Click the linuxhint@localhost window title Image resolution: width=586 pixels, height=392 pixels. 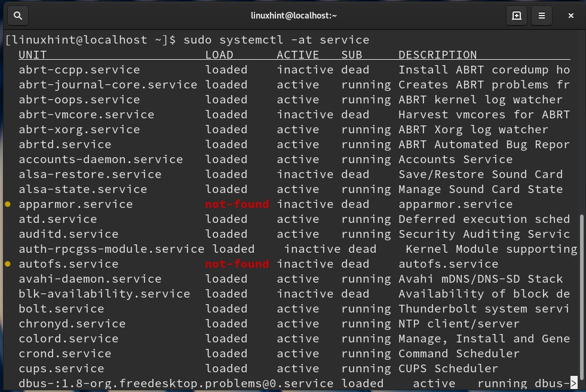pos(293,16)
